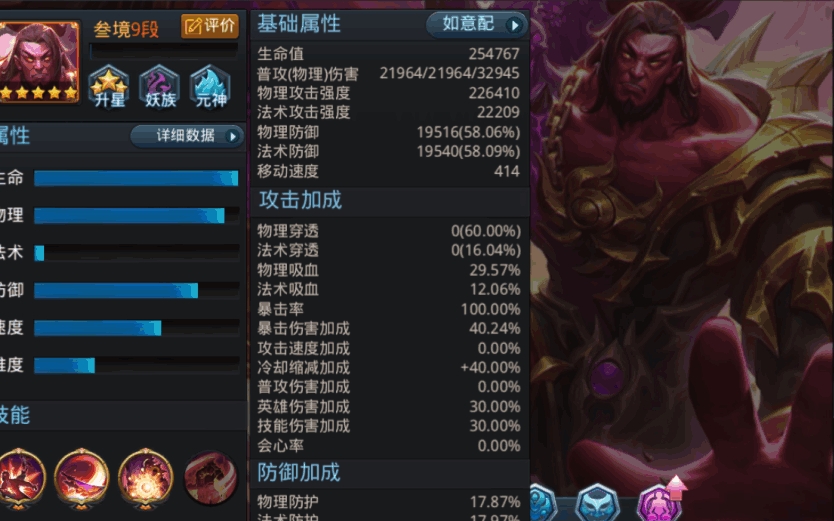The width and height of the screenshot is (834, 521).
Task: Open the 元神 spirit icon
Action: coord(211,87)
